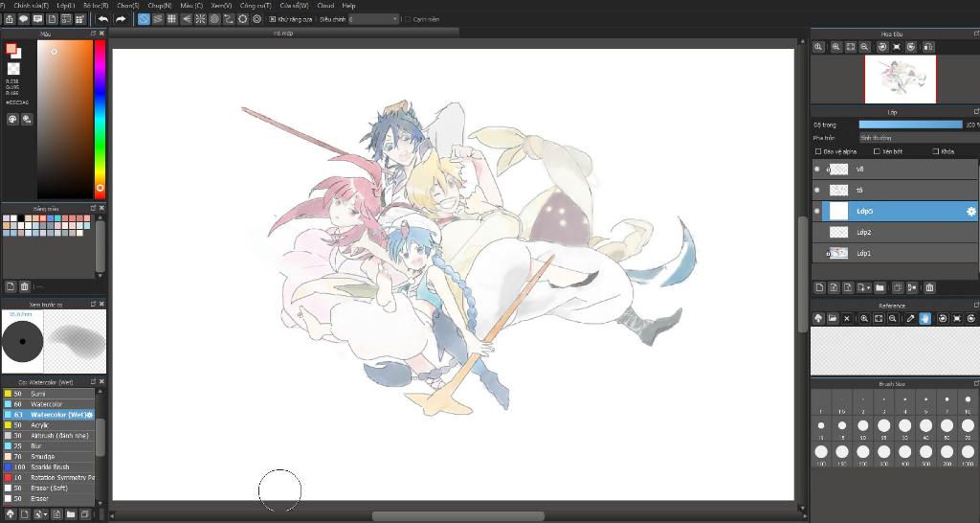
Task: Adjust the Độ trong opacity slider
Action: [911, 125]
